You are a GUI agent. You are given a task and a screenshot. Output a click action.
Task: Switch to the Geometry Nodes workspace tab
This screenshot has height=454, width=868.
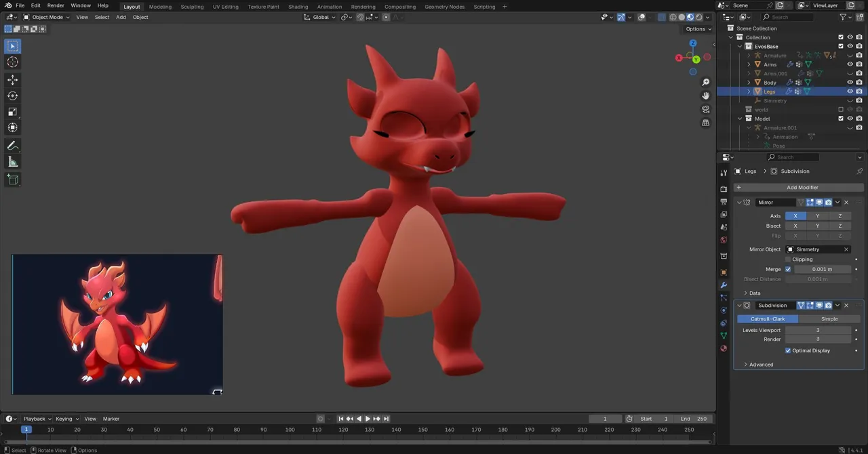[x=444, y=6]
